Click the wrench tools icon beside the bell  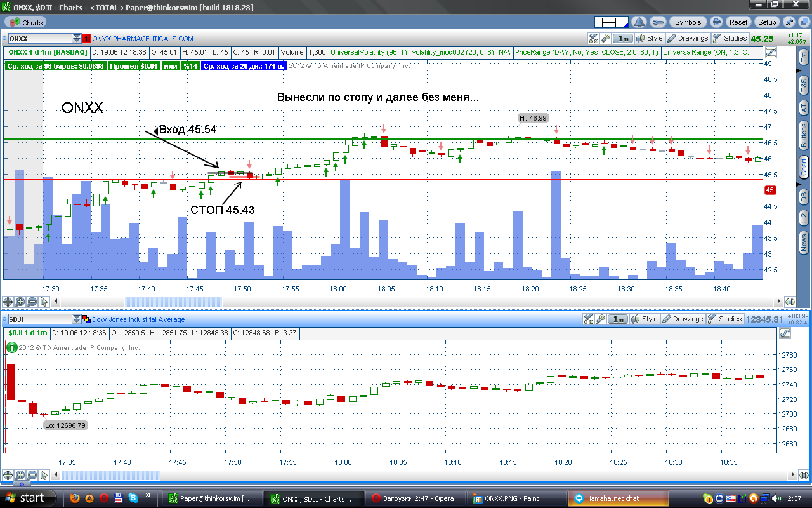(x=657, y=22)
